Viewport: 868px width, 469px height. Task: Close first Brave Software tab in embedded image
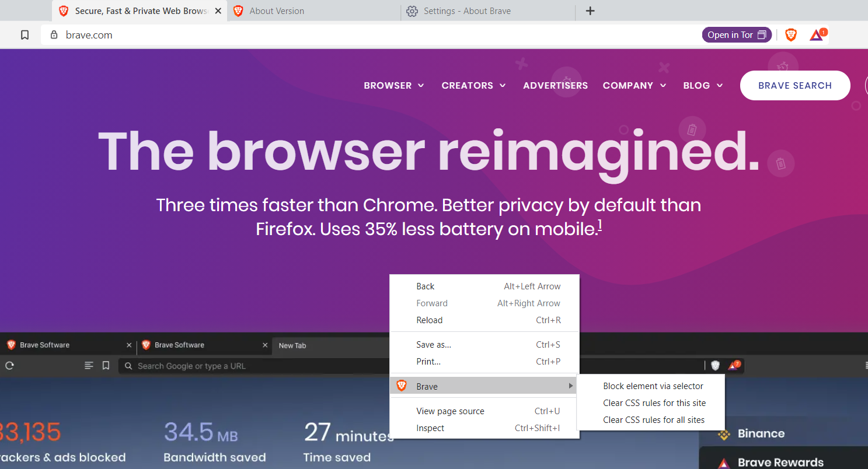tap(129, 345)
